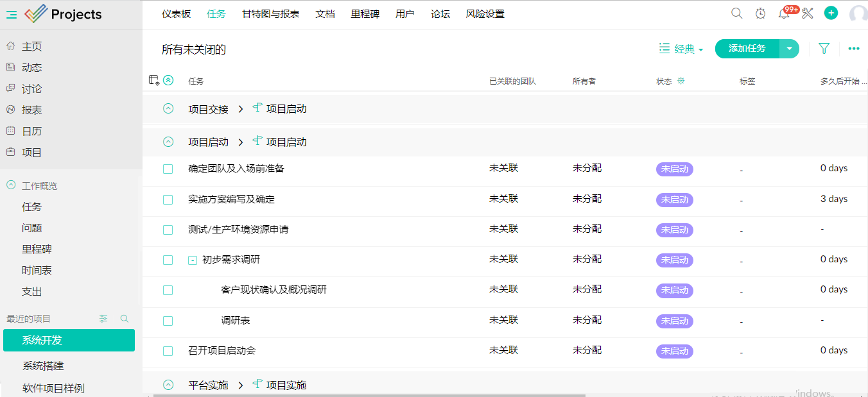Go to 时间表 under work overview
Image resolution: width=868 pixels, height=397 pixels.
pyautogui.click(x=37, y=270)
